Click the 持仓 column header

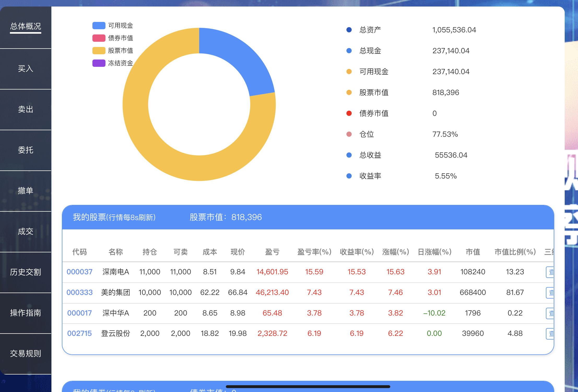pos(150,252)
